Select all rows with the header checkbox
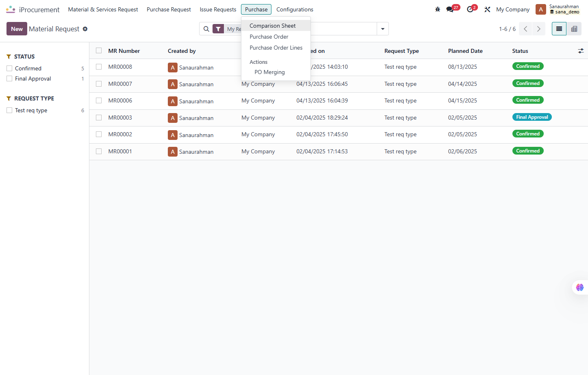The image size is (588, 375). tap(99, 50)
